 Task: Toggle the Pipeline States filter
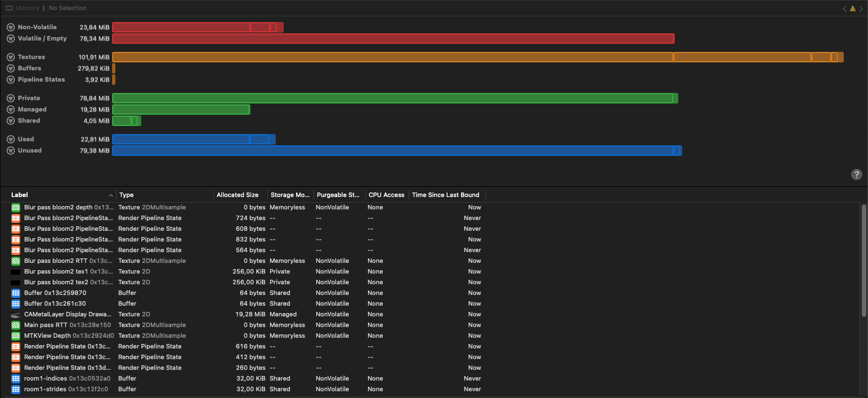(10, 79)
